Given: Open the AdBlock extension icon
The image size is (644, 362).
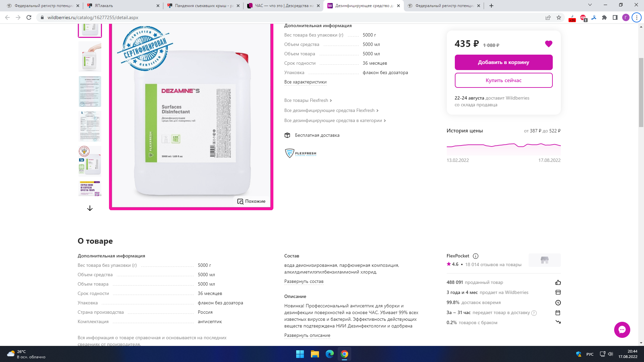Looking at the screenshot, I should (x=583, y=18).
